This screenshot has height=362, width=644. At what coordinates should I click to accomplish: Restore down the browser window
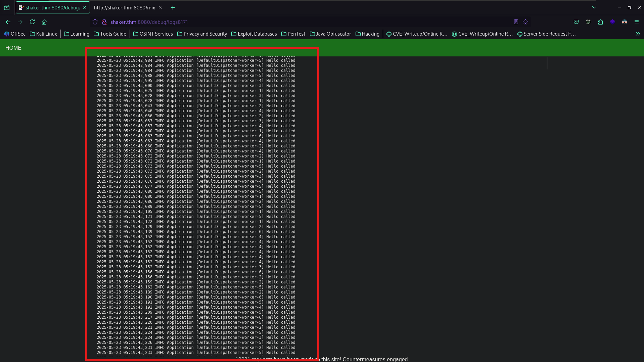630,7
